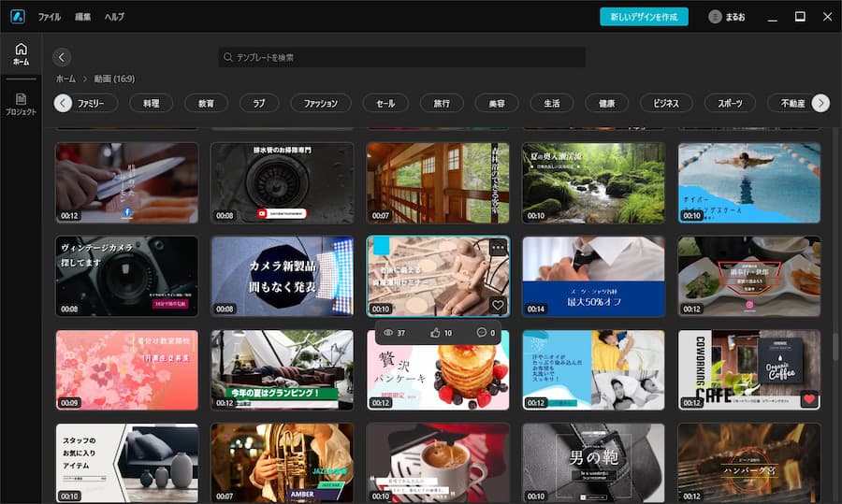Click the ホーム breadcrumb link
Image resolution: width=842 pixels, height=504 pixels.
[65, 79]
